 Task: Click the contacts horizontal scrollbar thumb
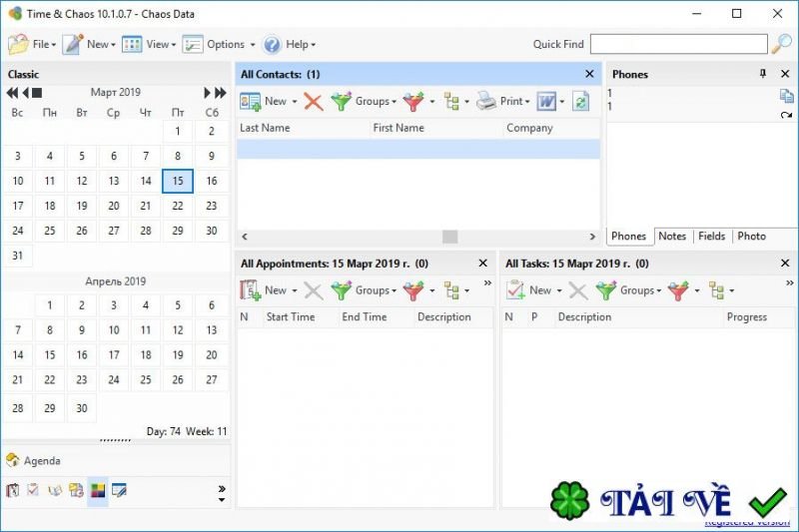(x=450, y=237)
